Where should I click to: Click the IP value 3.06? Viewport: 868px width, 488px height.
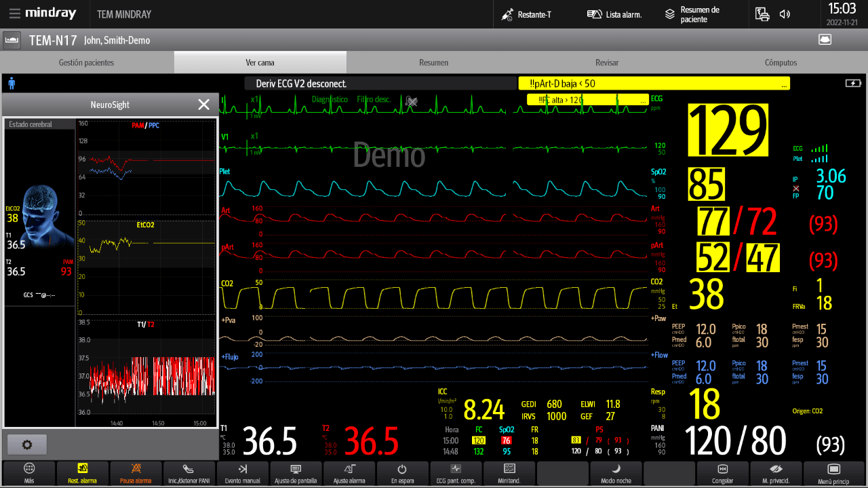(x=831, y=176)
